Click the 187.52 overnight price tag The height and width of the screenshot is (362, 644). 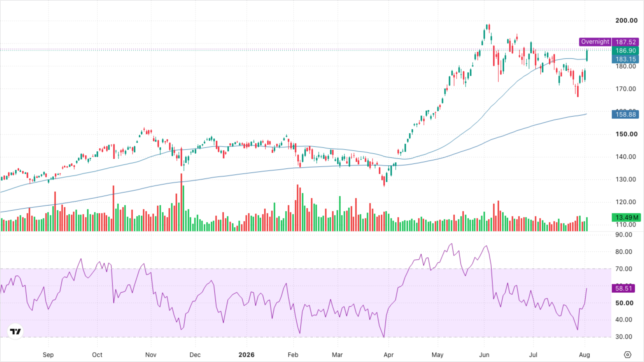[625, 42]
